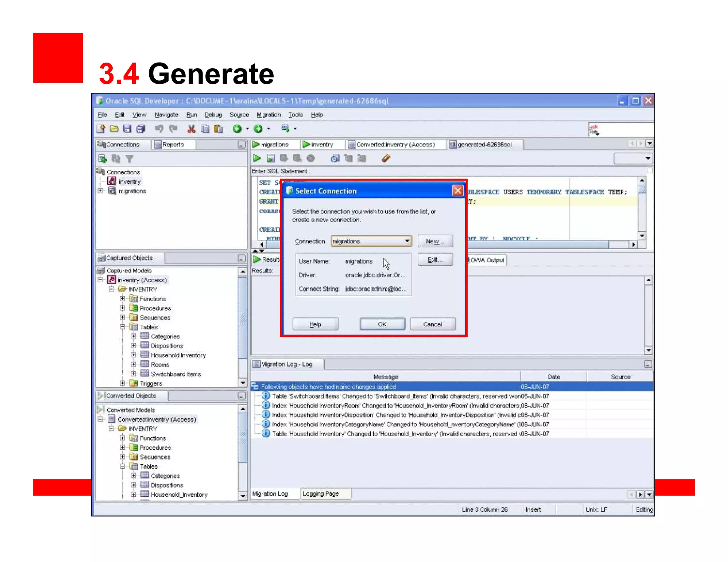
Task: Switch to the Reports tab
Action: tap(173, 145)
